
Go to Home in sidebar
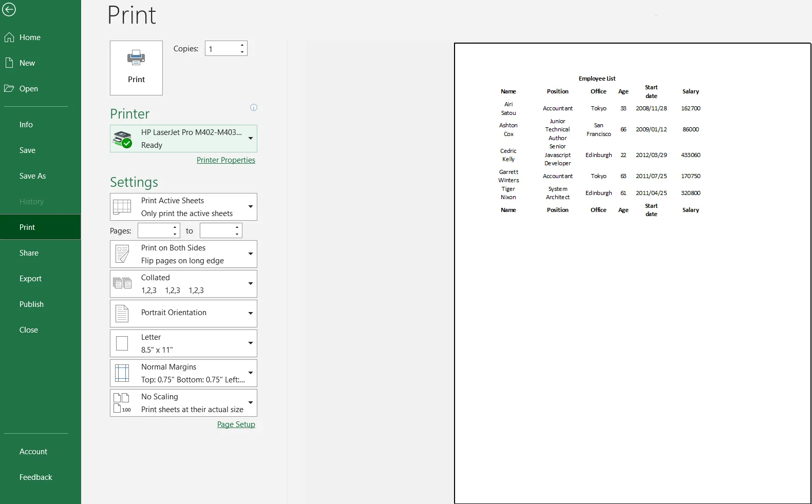[40, 37]
